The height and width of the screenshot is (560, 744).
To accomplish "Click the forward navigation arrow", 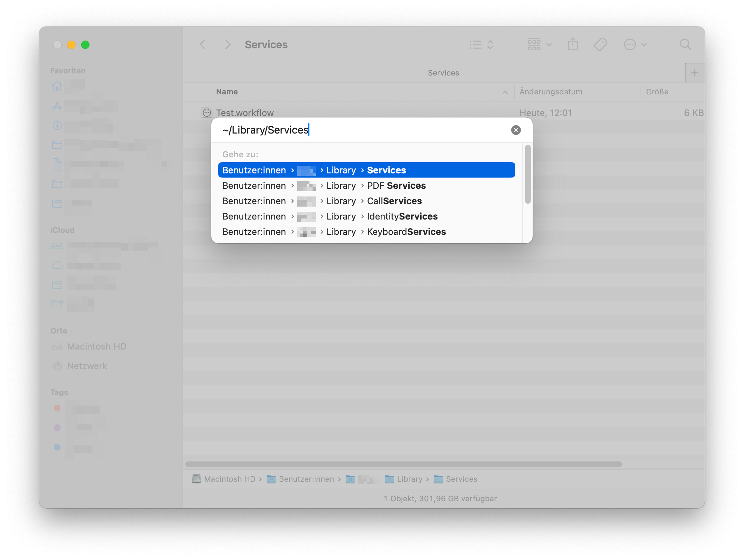I will [x=228, y=45].
